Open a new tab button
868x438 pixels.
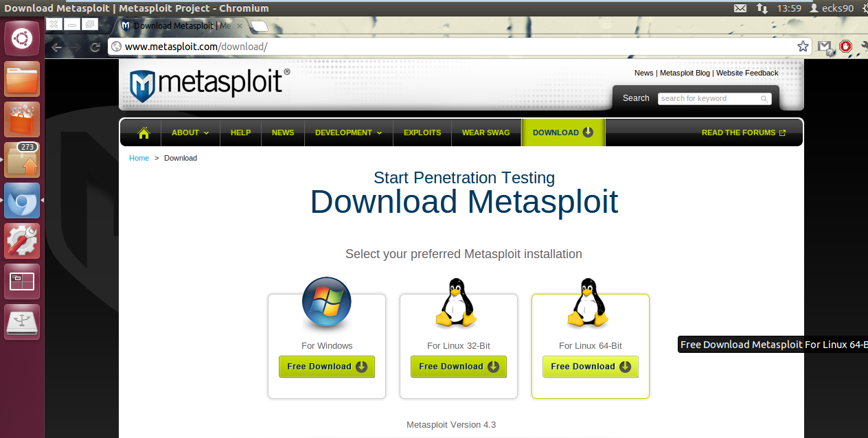click(x=260, y=26)
